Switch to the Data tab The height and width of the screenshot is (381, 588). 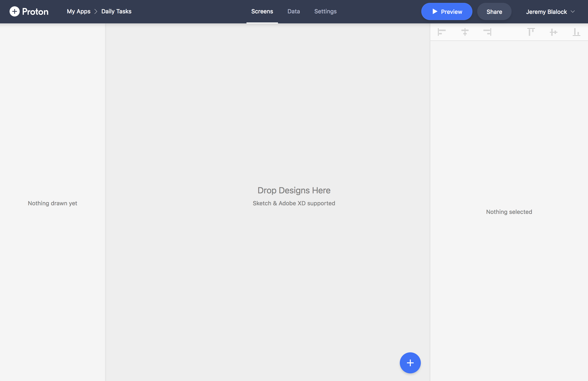coord(294,11)
